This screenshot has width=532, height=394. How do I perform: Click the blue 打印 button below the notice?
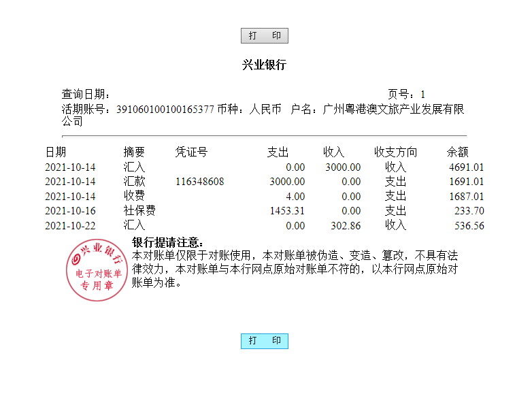click(265, 341)
